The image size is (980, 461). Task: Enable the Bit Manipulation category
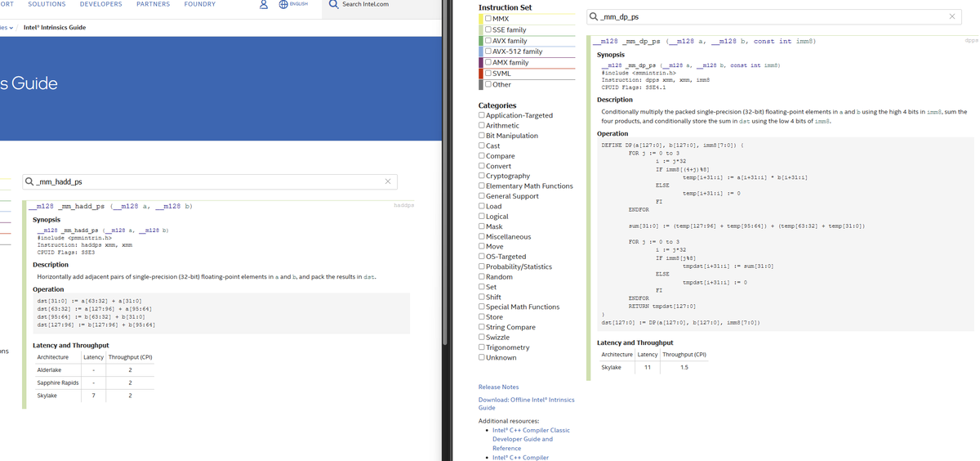click(x=482, y=136)
